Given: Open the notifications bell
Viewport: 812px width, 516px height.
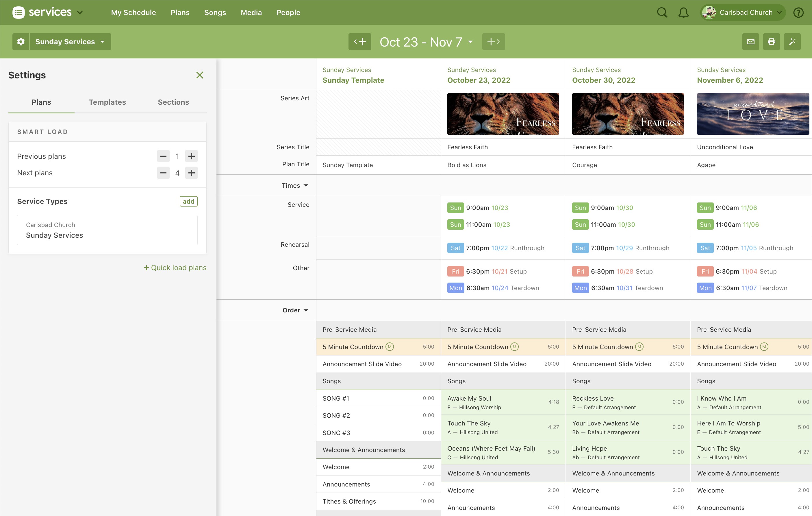Looking at the screenshot, I should [x=683, y=12].
